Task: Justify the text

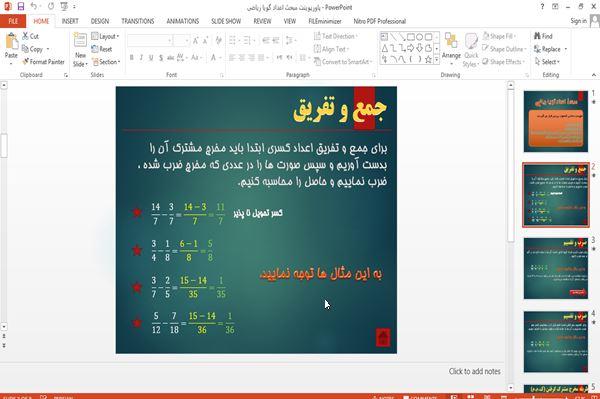Action: (x=261, y=58)
